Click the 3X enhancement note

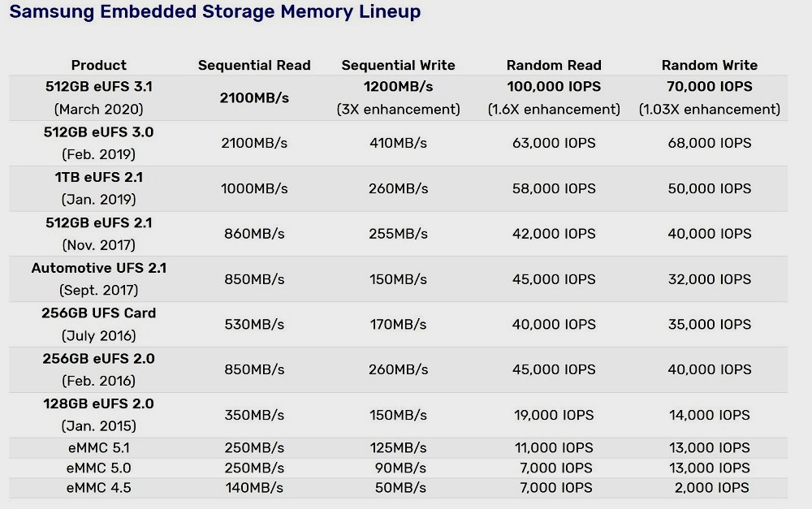[398, 110]
